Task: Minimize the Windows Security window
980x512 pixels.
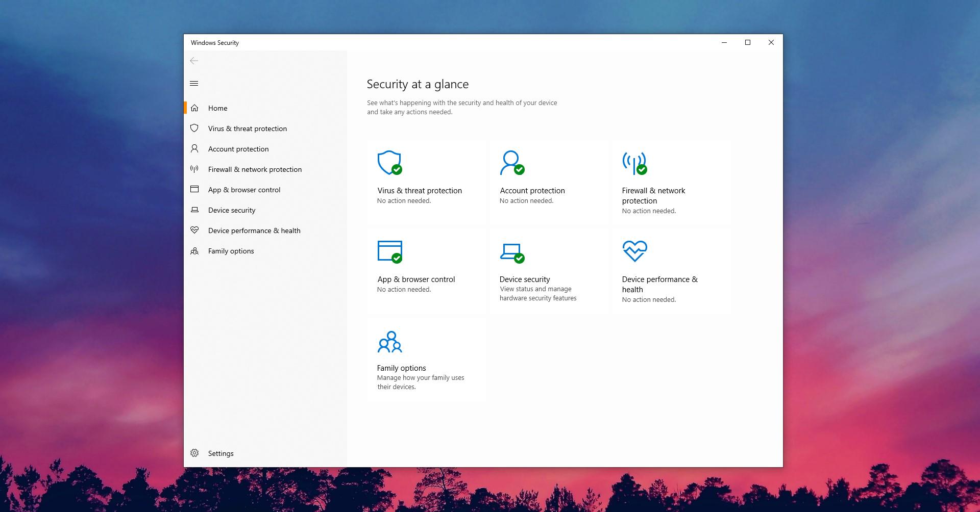Action: point(724,42)
